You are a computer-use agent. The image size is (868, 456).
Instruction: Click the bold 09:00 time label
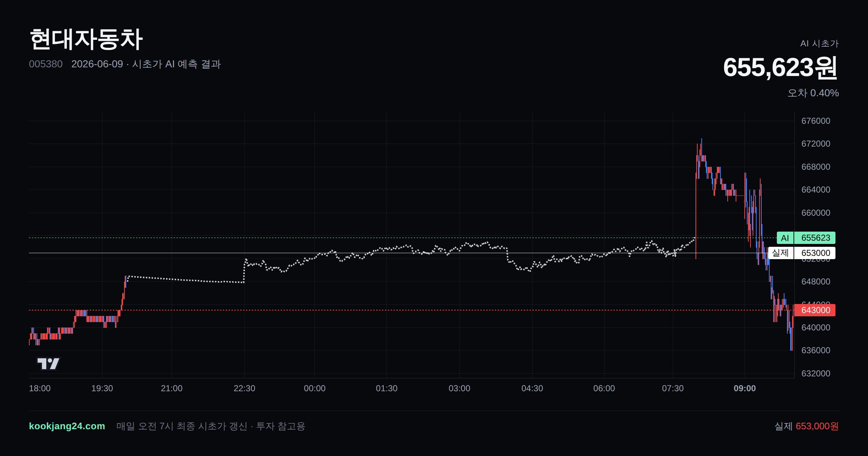pos(745,388)
